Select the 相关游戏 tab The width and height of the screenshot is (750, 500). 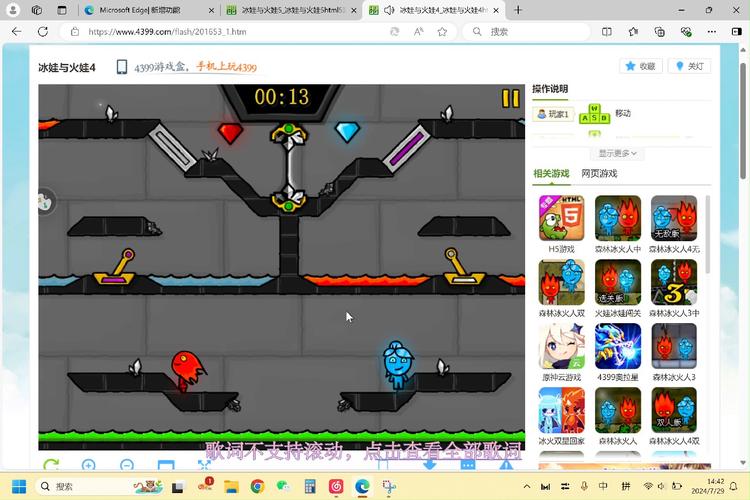tap(551, 174)
